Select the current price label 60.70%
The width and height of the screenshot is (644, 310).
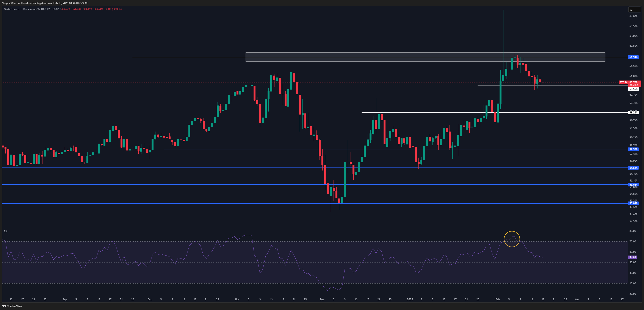coord(633,82)
